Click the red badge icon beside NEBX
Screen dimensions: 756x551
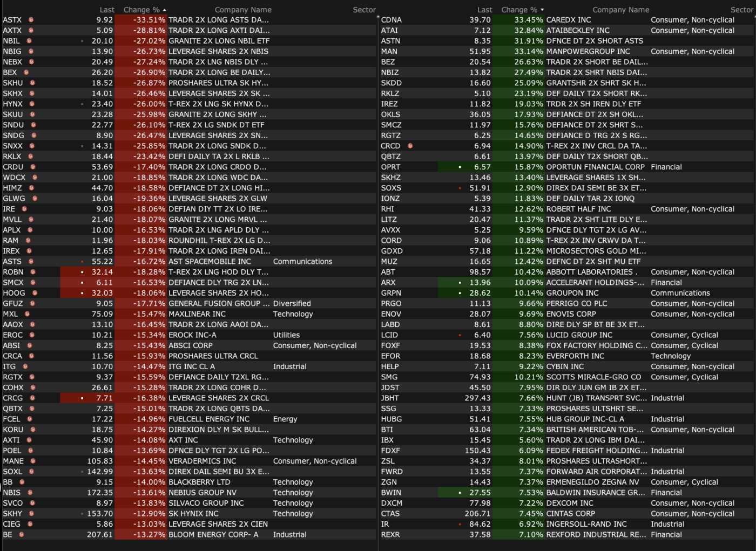click(31, 62)
